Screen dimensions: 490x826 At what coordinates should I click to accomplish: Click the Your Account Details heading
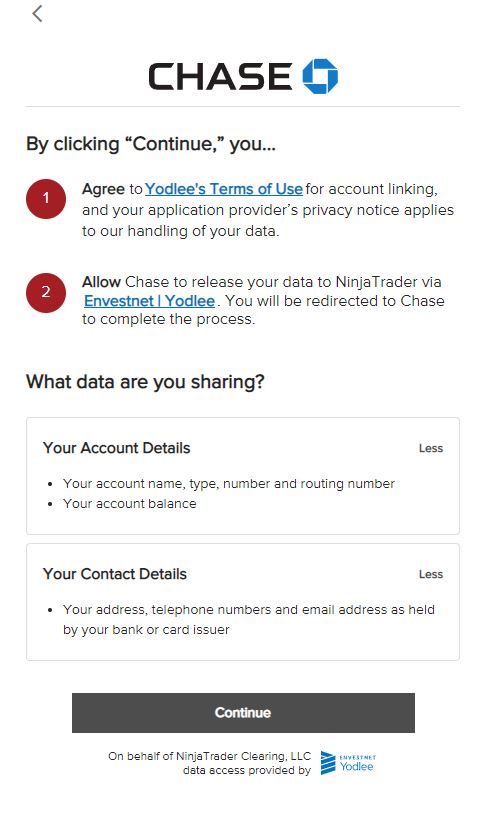(116, 448)
